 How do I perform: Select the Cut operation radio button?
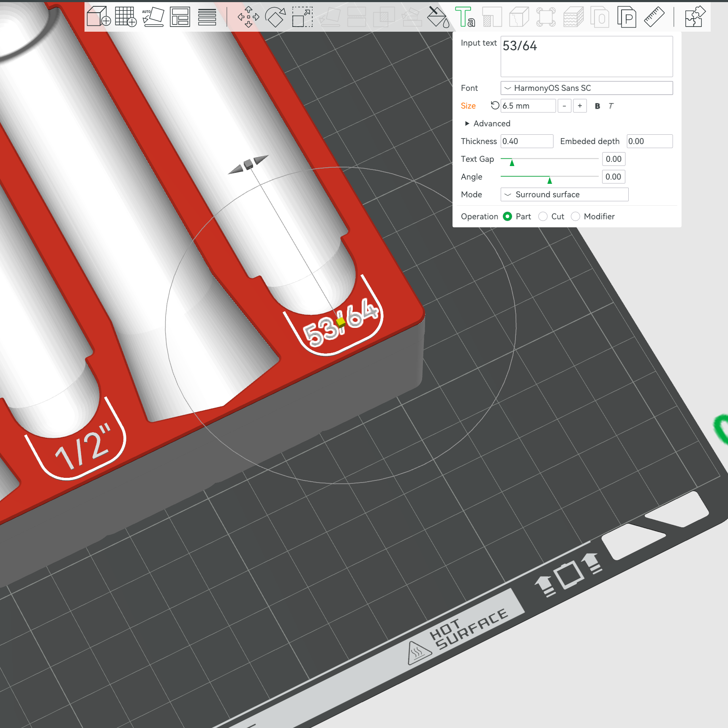pyautogui.click(x=543, y=216)
